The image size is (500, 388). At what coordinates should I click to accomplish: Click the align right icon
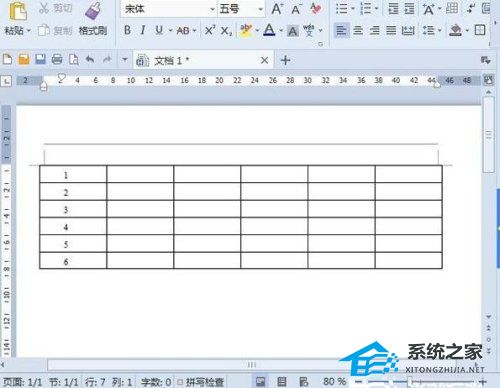375,31
